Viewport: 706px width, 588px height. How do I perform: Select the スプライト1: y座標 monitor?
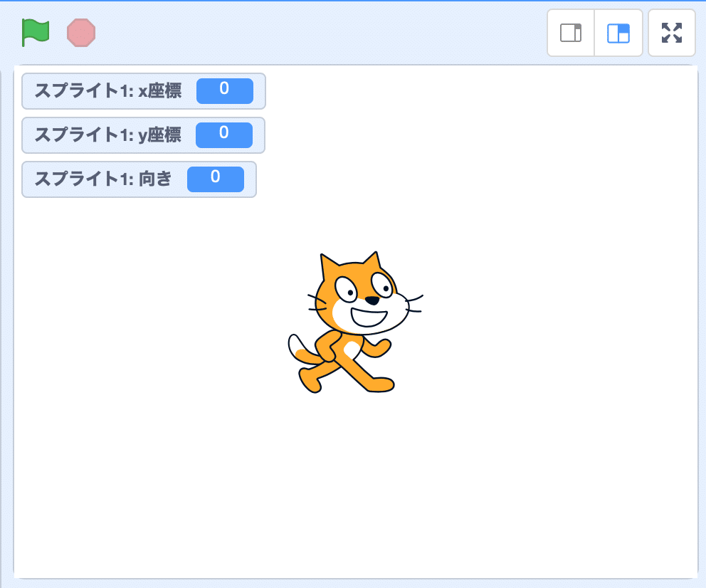click(x=143, y=135)
